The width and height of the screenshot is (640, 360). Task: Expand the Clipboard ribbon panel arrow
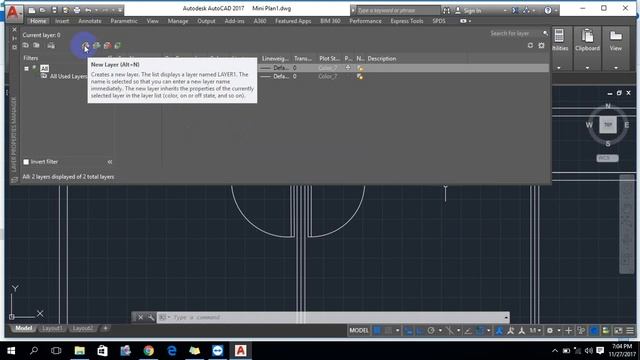[x=587, y=68]
